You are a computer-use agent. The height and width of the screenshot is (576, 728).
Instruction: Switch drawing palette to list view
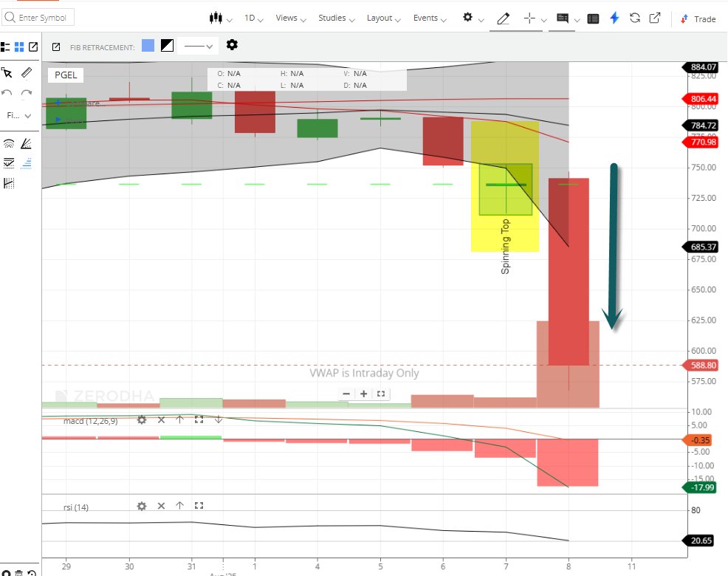[x=5, y=47]
